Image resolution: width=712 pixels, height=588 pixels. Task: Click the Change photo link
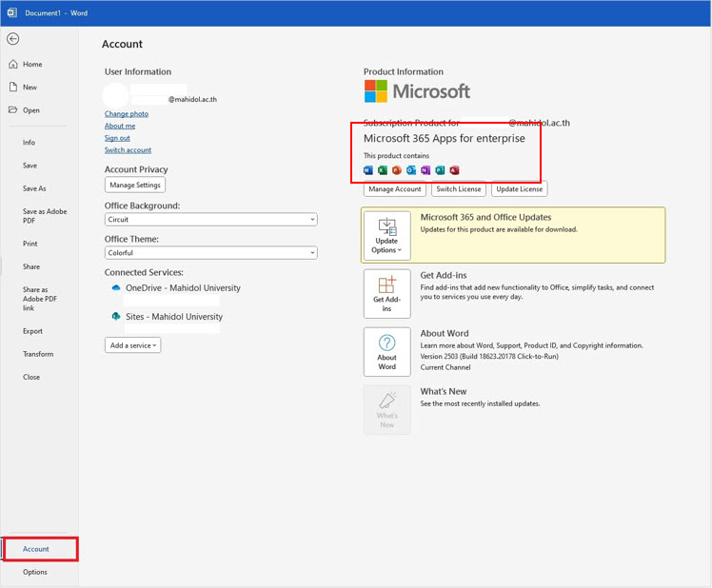(127, 114)
